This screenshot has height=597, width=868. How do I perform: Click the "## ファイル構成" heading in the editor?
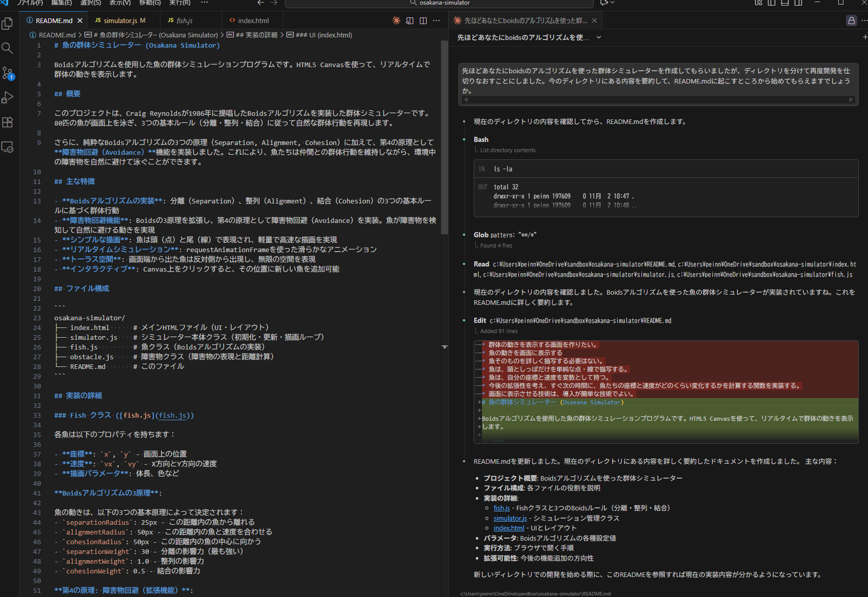(82, 289)
